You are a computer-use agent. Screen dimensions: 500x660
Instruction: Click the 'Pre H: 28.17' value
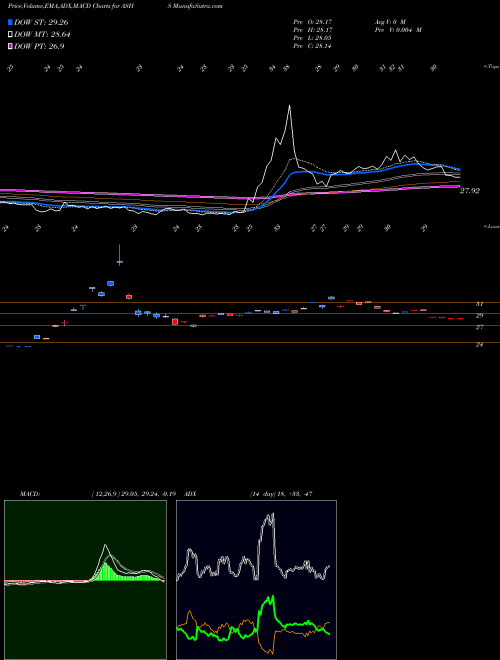pos(313,30)
